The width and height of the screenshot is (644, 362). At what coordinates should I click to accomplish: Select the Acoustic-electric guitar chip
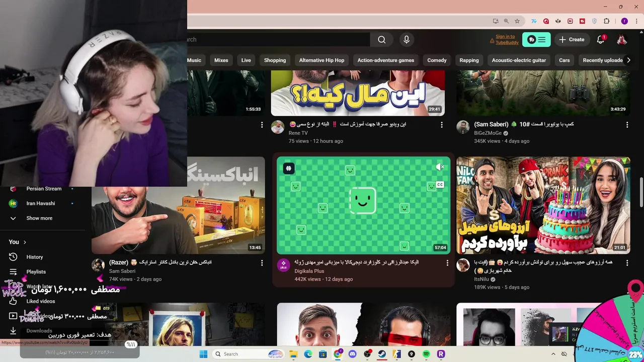519,60
